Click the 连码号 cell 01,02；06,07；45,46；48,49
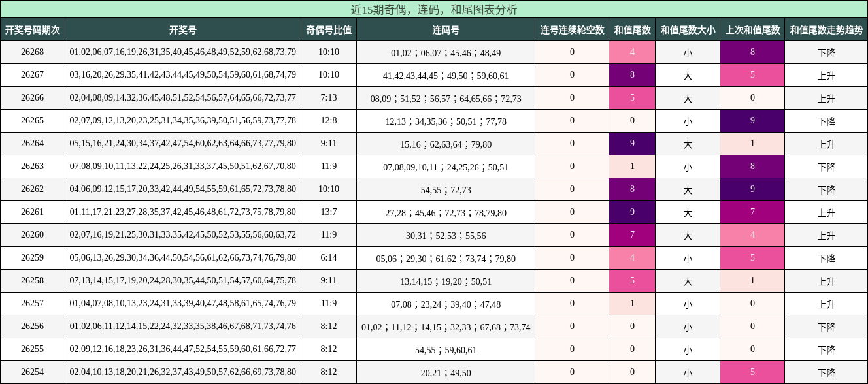 (x=446, y=53)
